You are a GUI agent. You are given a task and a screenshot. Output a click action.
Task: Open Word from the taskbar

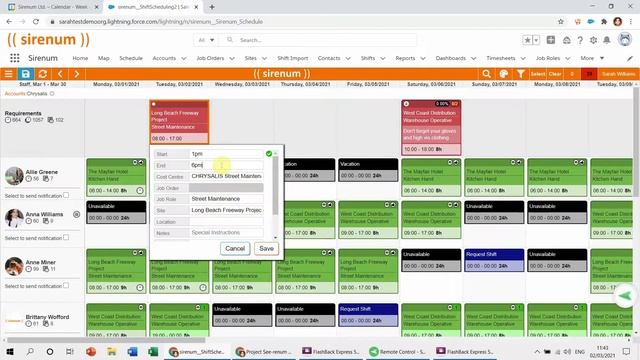point(132,351)
